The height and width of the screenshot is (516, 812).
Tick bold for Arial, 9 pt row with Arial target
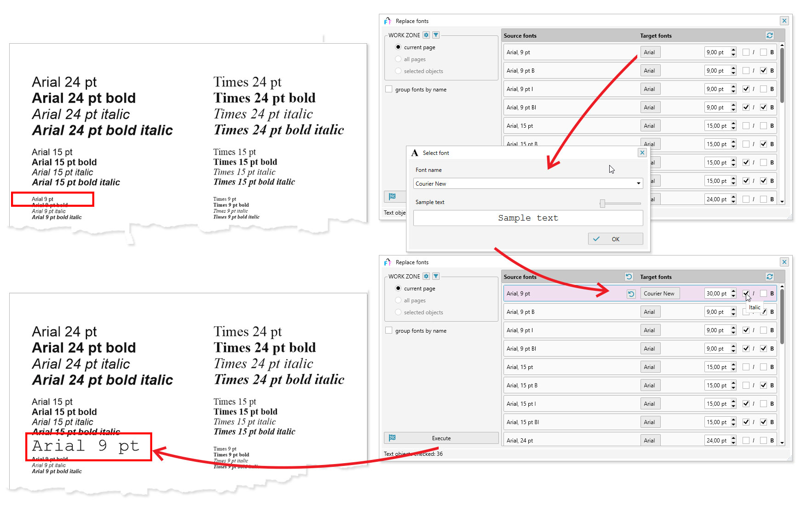763,52
